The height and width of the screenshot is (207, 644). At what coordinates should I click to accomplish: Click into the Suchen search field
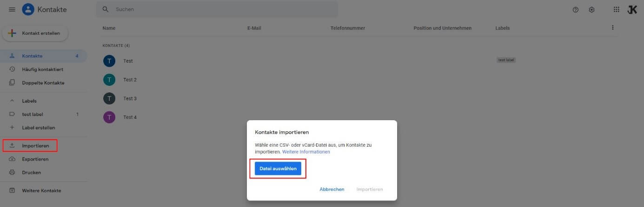[217, 9]
